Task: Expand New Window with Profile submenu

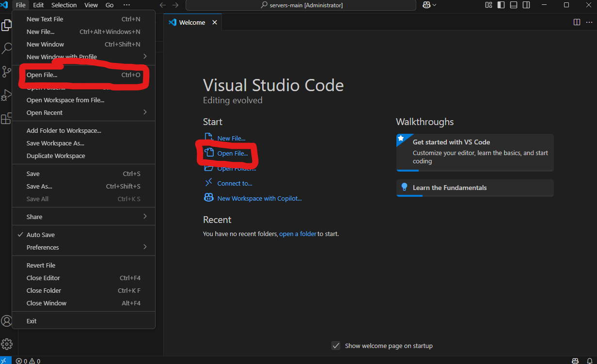Action: [x=83, y=57]
